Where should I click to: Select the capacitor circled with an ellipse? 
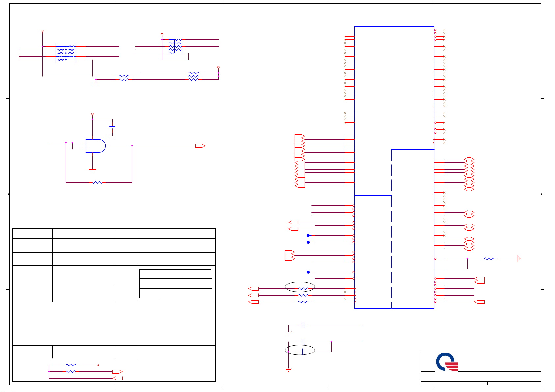(x=304, y=352)
